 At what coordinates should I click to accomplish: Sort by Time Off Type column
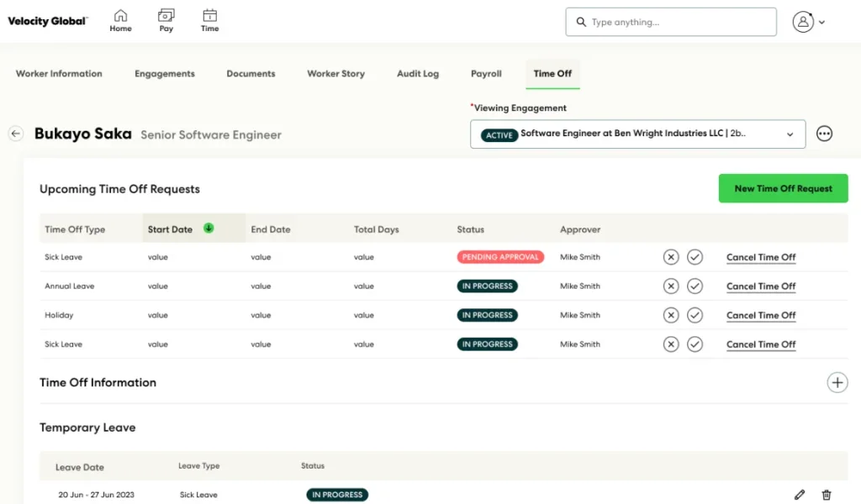point(75,229)
